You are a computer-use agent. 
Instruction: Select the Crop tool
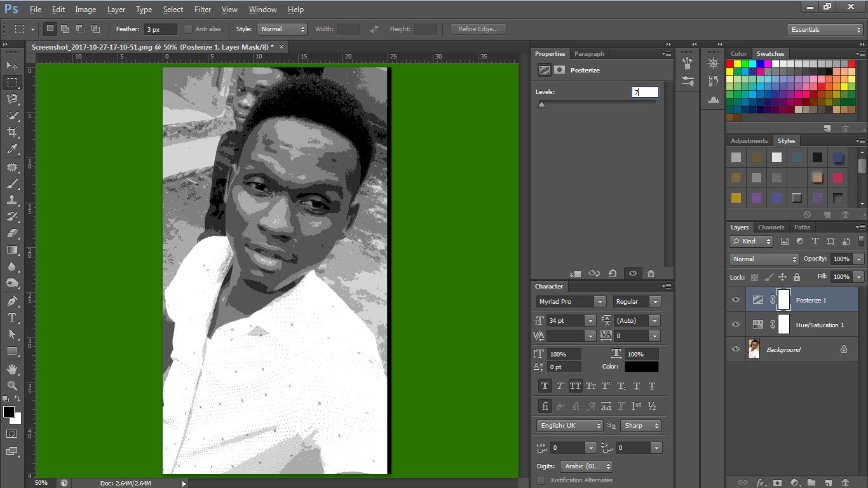coord(12,132)
